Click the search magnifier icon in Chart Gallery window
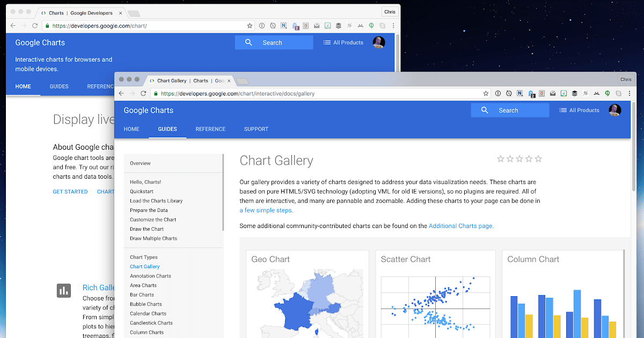 (x=485, y=110)
